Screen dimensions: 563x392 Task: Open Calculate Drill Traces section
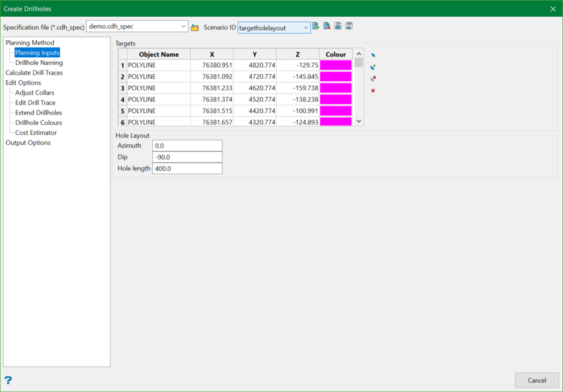point(34,73)
